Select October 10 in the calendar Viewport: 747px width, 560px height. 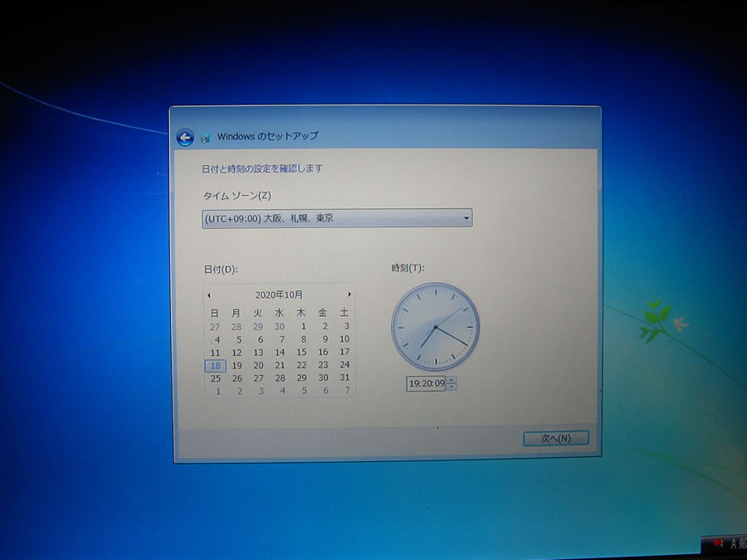[344, 338]
